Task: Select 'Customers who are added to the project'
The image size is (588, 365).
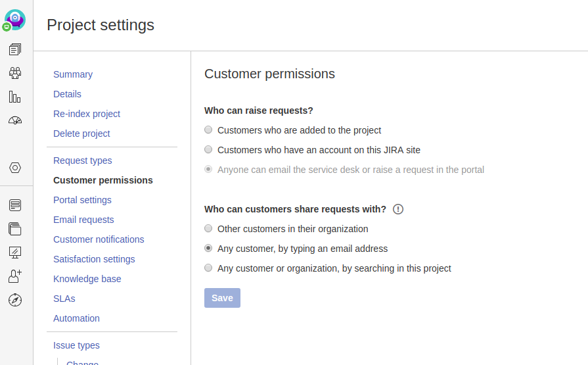Action: [x=208, y=130]
